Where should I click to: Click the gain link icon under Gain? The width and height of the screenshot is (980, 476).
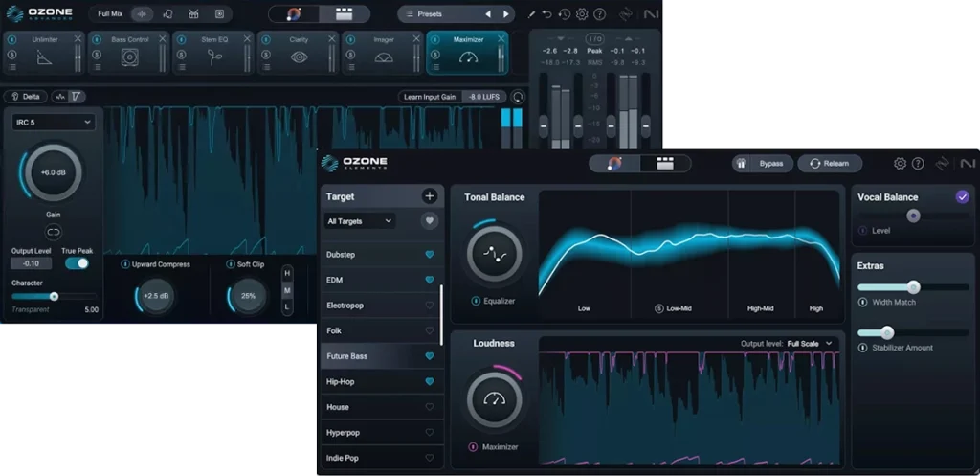click(x=53, y=232)
